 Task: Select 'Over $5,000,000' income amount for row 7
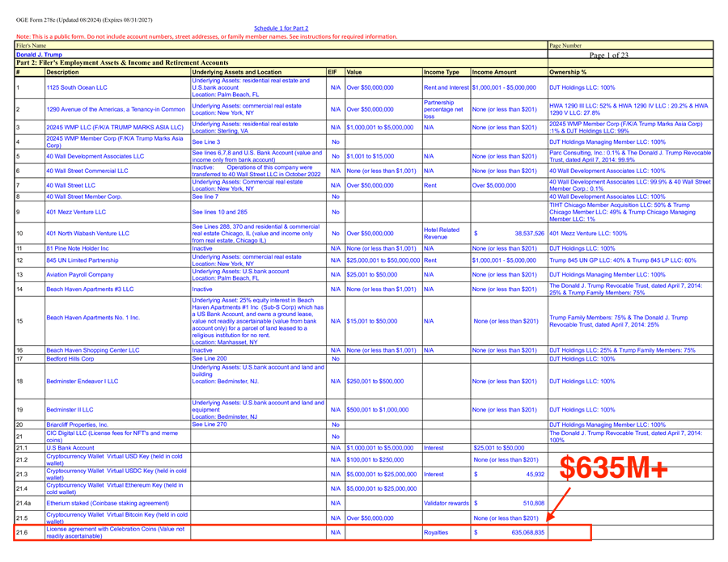(494, 185)
